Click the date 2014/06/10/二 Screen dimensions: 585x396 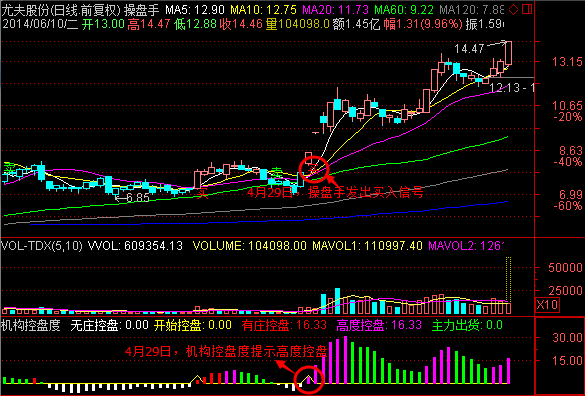tap(40, 24)
